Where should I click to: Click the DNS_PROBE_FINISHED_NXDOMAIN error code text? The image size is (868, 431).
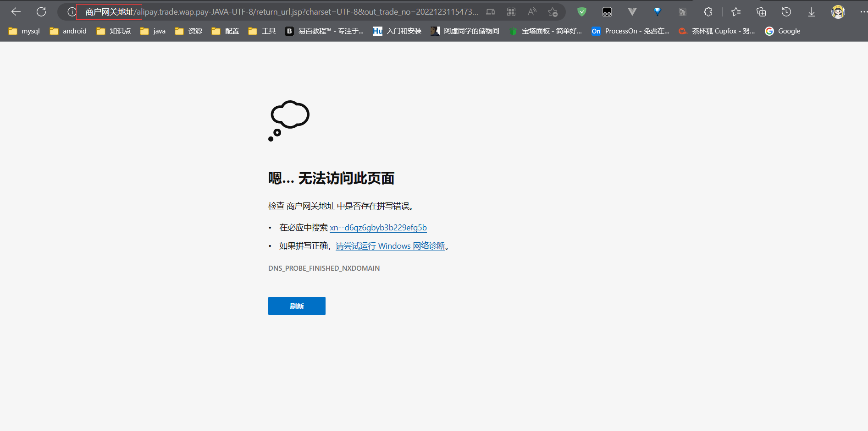click(324, 268)
